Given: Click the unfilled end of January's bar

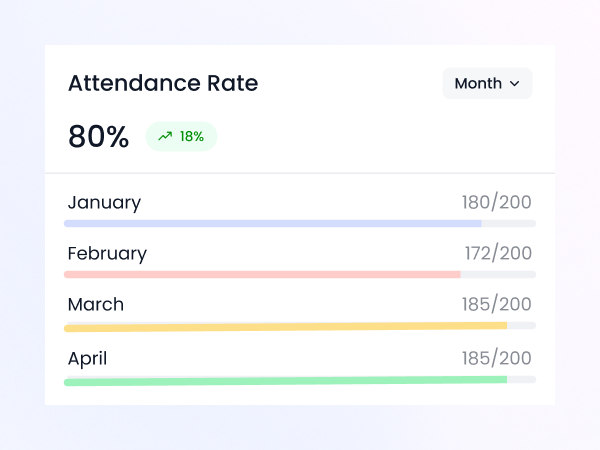Looking at the screenshot, I should pos(509,223).
